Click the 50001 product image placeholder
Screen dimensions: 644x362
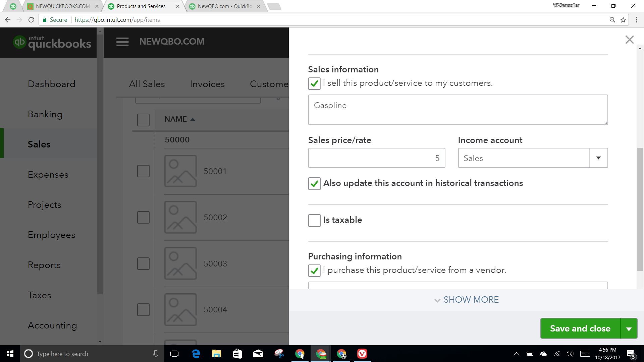pyautogui.click(x=180, y=171)
